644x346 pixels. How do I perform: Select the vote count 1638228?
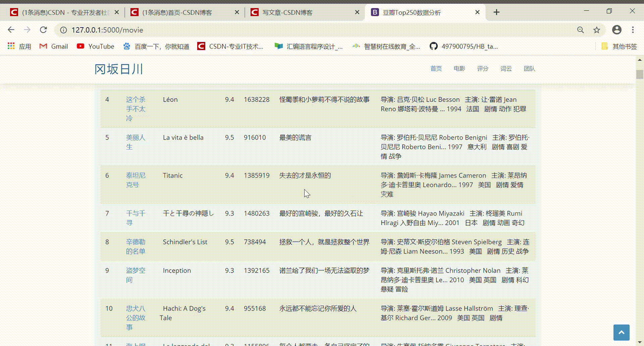pos(257,100)
